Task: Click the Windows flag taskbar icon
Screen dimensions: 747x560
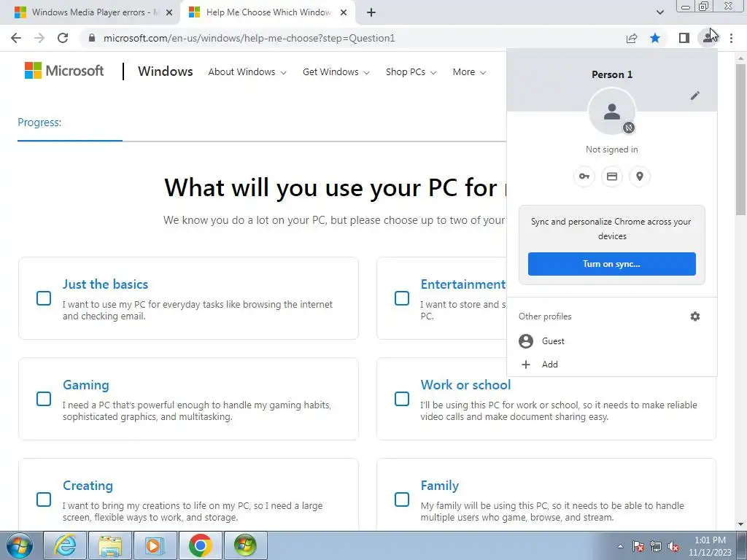Action: point(246,545)
